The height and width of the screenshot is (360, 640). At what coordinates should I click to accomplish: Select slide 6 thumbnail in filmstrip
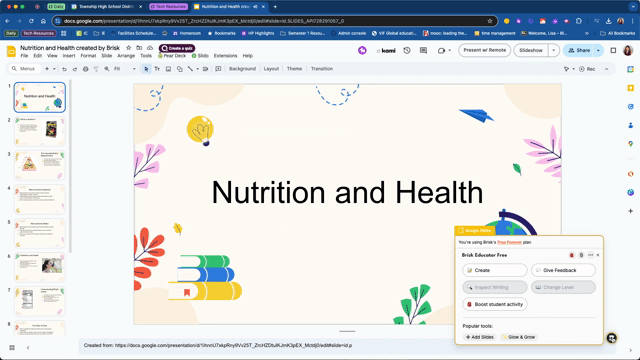point(40,267)
